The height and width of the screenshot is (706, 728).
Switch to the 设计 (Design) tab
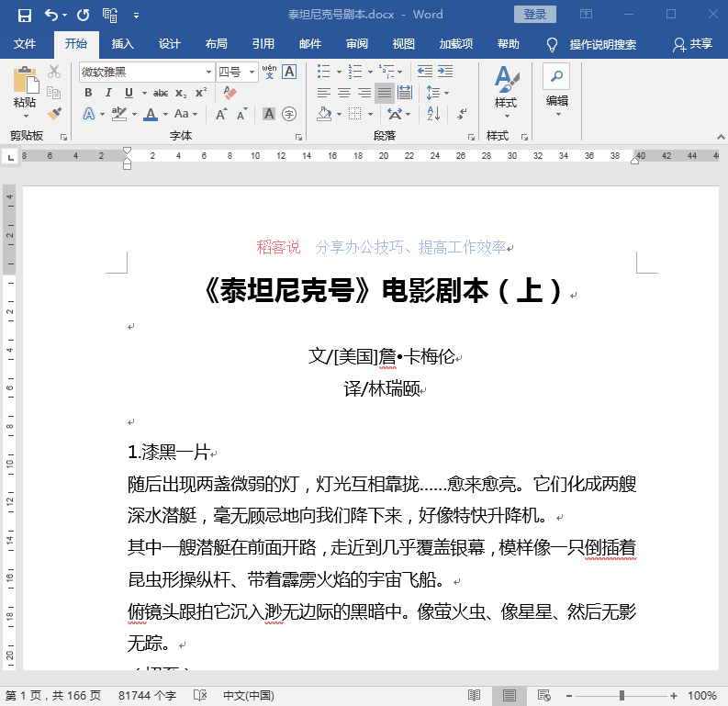(x=169, y=44)
